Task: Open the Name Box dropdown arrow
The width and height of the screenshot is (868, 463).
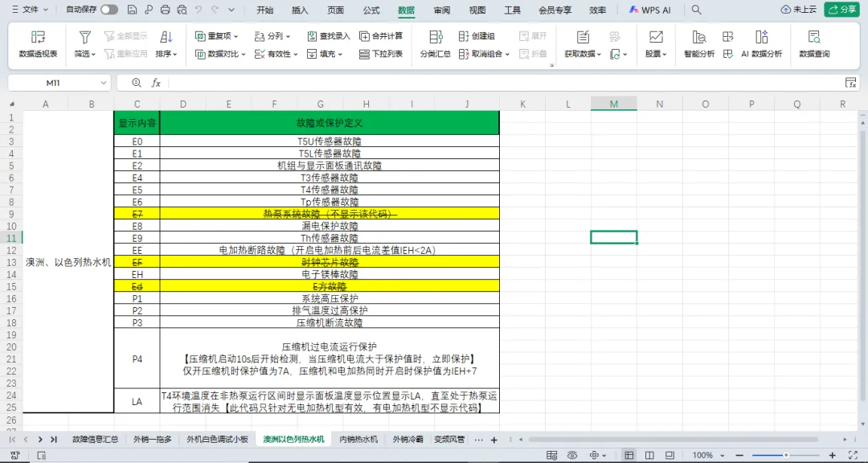Action: coord(104,83)
